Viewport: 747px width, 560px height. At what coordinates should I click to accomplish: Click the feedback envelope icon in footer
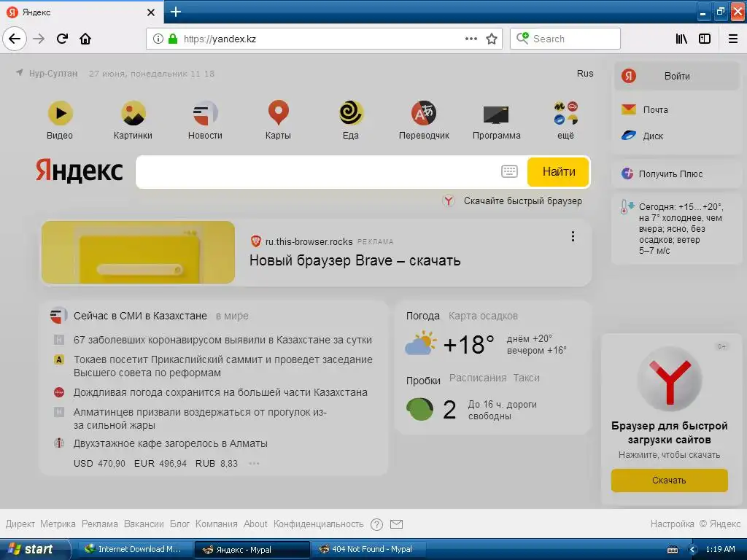point(396,524)
